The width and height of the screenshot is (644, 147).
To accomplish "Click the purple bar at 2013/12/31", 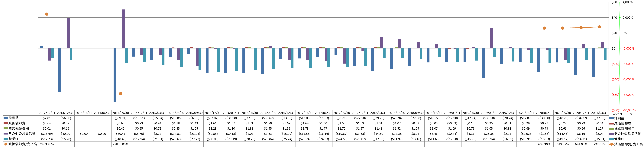I will pos(68,33).
